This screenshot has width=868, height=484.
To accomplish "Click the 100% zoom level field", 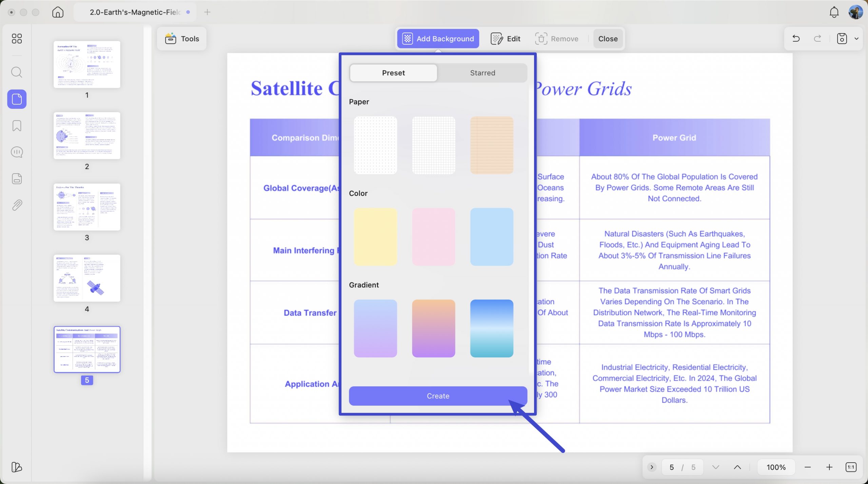I will pos(776,467).
